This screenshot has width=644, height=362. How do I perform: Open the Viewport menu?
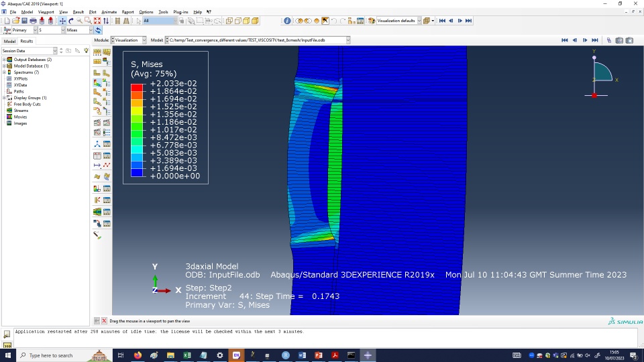(x=46, y=12)
